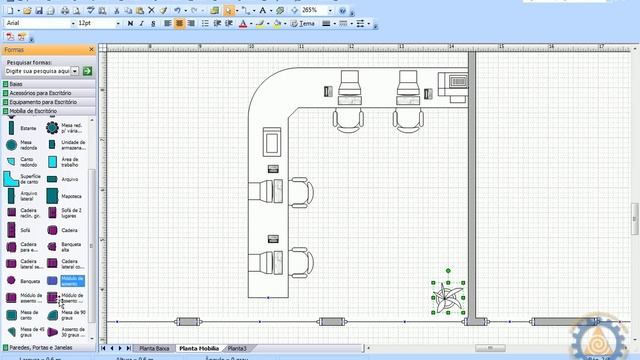Go to the last page tab arrow
The height and width of the screenshot is (360, 640).
point(128,348)
